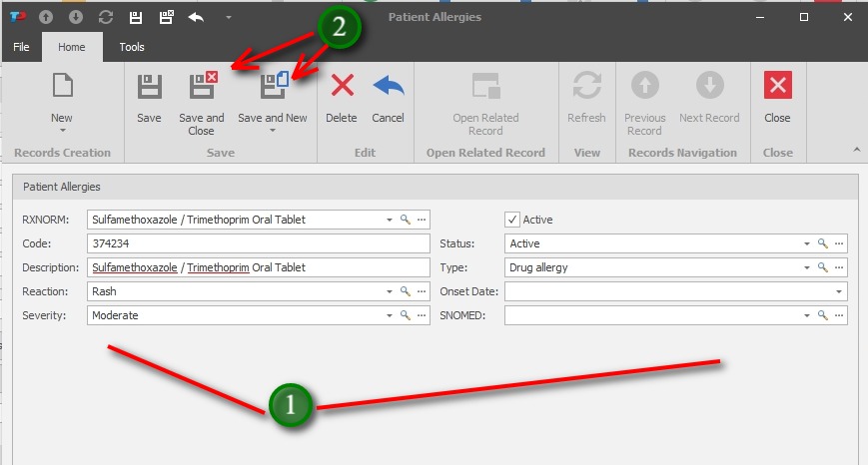Click the undo arrow in title bar
This screenshot has height=465, width=868.
coord(197,17)
